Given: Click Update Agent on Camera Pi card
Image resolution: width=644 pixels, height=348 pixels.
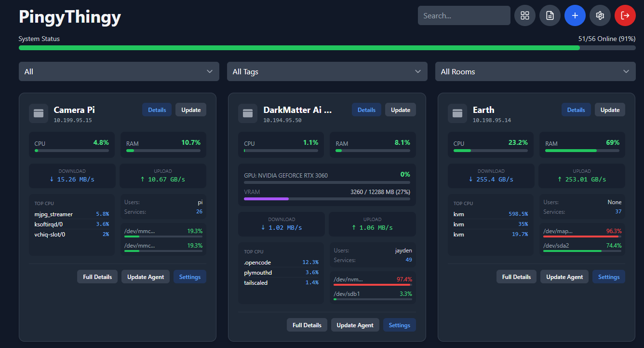Looking at the screenshot, I should pyautogui.click(x=146, y=277).
